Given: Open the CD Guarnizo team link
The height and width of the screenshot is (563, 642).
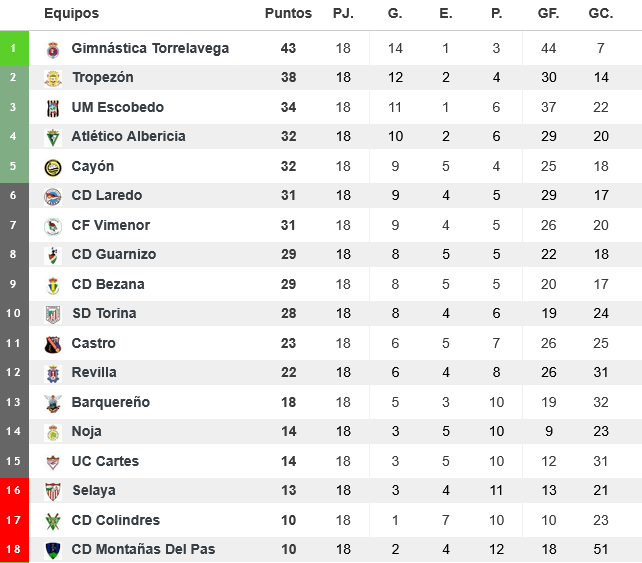Looking at the screenshot, I should point(114,254).
